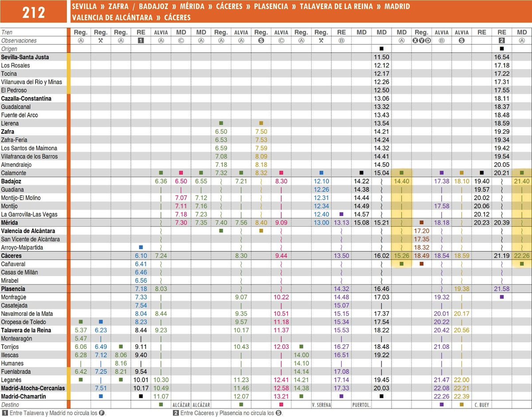The width and height of the screenshot is (532, 417).
Task: Click the 22.39 Madrid-Chamartín arrival time
Action: coord(462,396)
